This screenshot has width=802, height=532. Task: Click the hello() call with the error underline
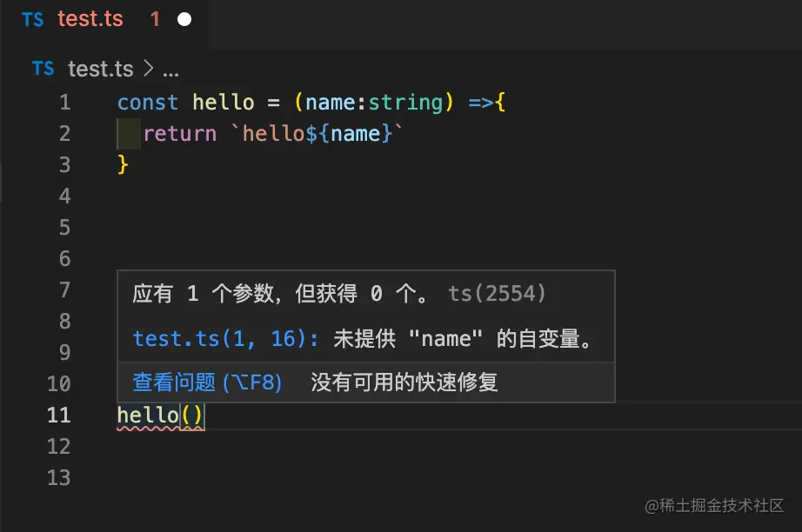(x=160, y=416)
